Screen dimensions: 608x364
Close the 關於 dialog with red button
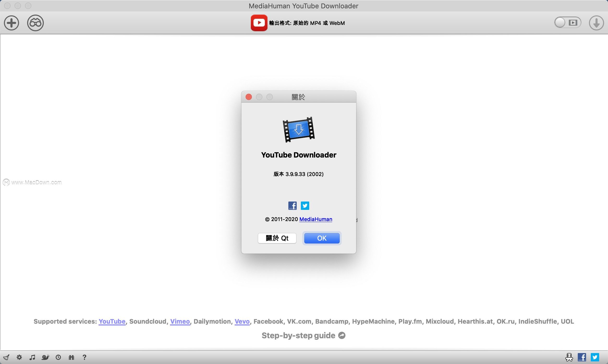(249, 97)
